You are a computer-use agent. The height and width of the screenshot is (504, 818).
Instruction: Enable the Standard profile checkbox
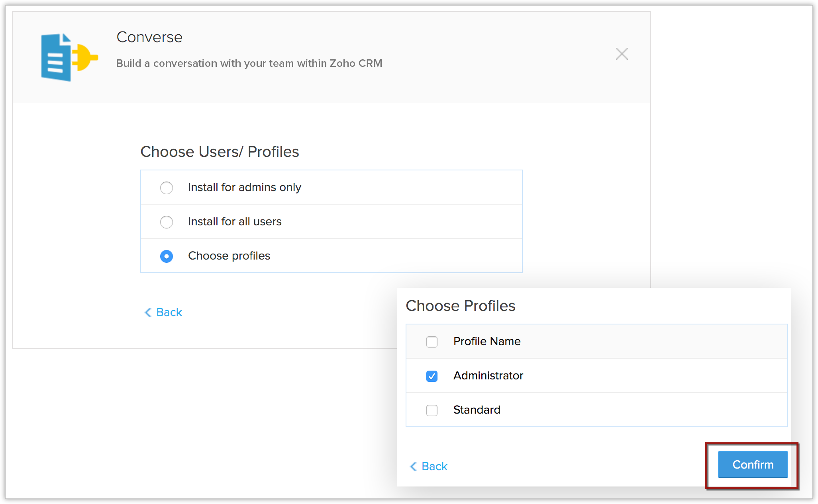click(432, 410)
